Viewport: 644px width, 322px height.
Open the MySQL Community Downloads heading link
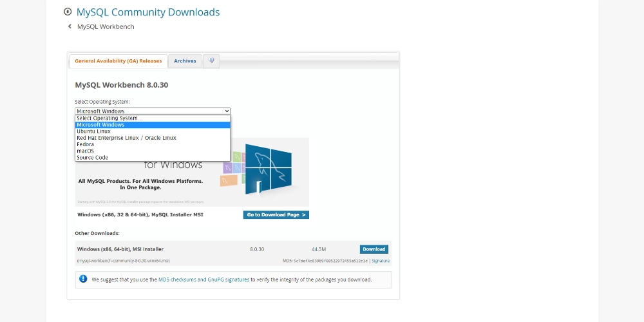(148, 12)
